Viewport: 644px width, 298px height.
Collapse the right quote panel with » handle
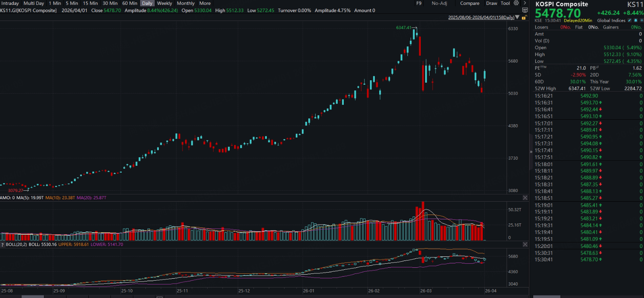coord(531,152)
